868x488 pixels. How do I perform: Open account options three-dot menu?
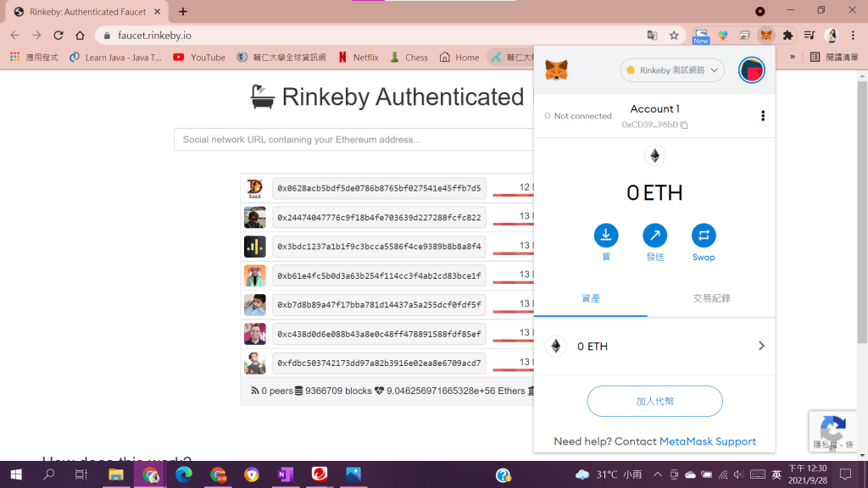coord(763,115)
